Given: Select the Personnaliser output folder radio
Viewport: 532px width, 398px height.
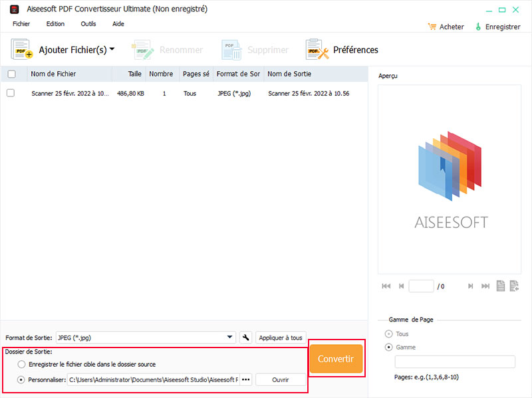Looking at the screenshot, I should coord(21,379).
